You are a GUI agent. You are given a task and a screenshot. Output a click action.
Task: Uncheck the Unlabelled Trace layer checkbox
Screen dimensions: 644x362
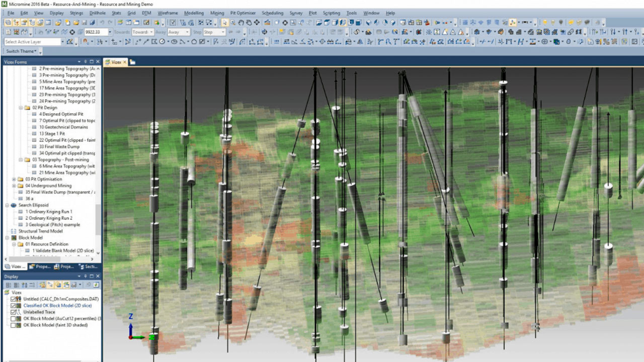tap(14, 312)
